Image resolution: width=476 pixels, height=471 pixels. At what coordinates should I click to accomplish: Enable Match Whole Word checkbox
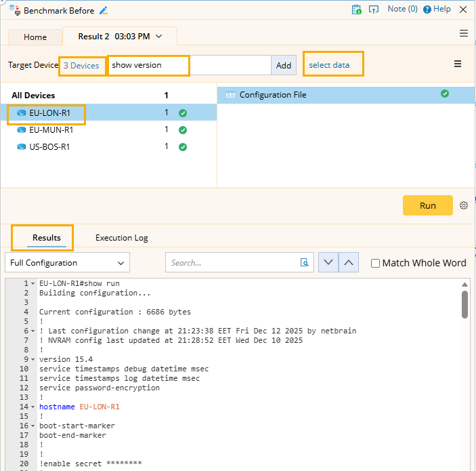click(x=375, y=263)
